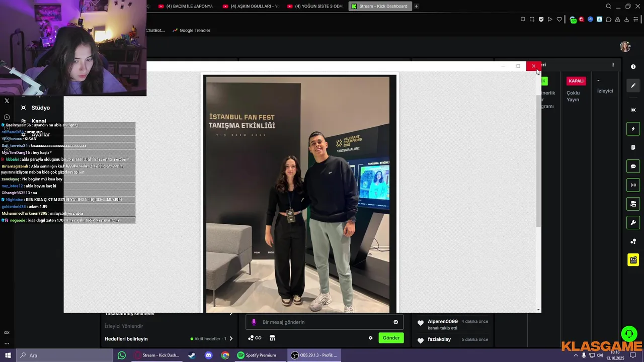Open fazlakolay activity entry
This screenshot has width=644, height=362.
click(453, 339)
